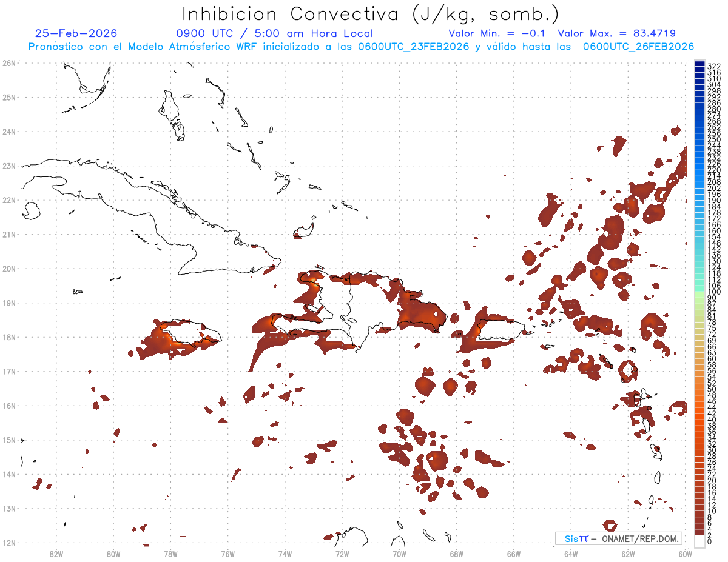Image resolution: width=728 pixels, height=562 pixels.
Task: Click the "SisTT - ONAMET/REP.DOM." credit box
Action: 619,538
